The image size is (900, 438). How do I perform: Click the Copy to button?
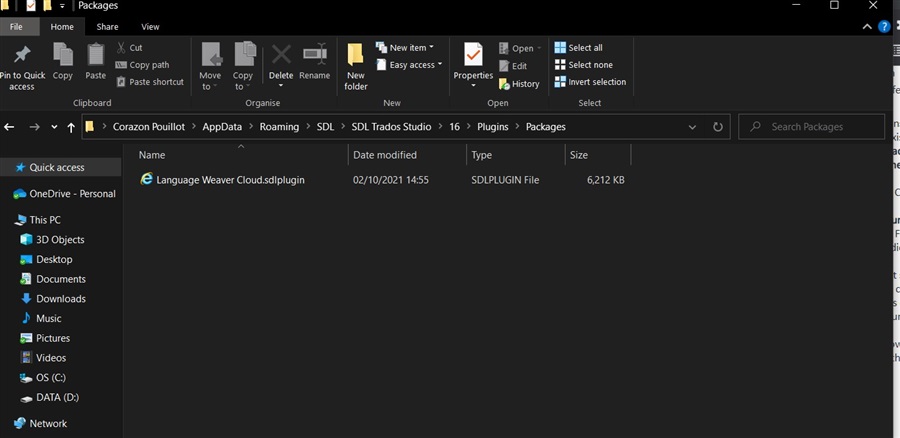pyautogui.click(x=243, y=65)
